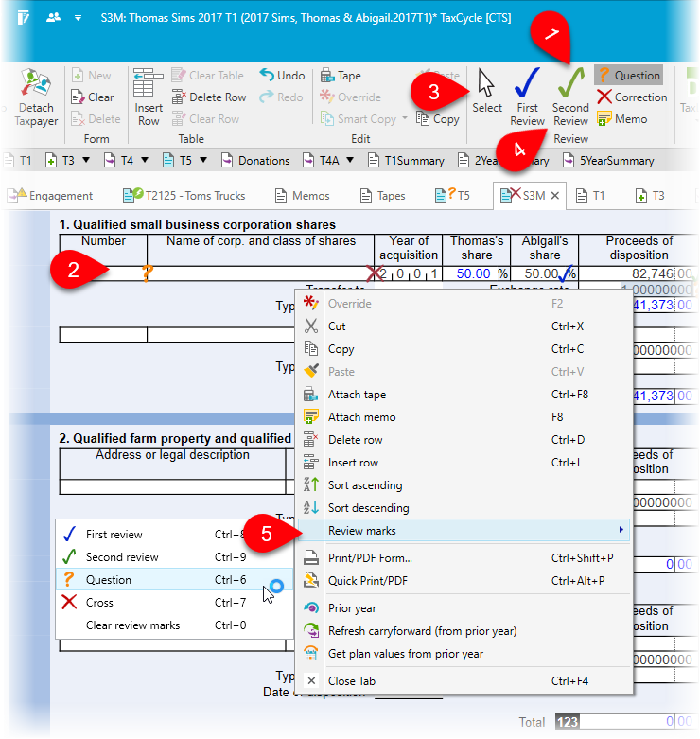Viewport: 700px width, 739px height.
Task: Expand the T5 dropdown arrow
Action: pyautogui.click(x=203, y=160)
